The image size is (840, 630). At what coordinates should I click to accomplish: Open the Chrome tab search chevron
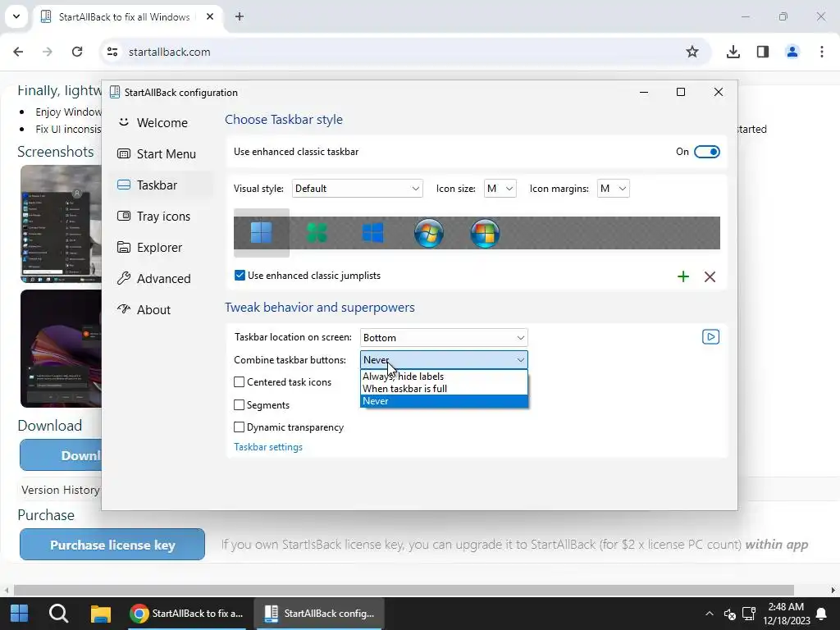coord(16,16)
